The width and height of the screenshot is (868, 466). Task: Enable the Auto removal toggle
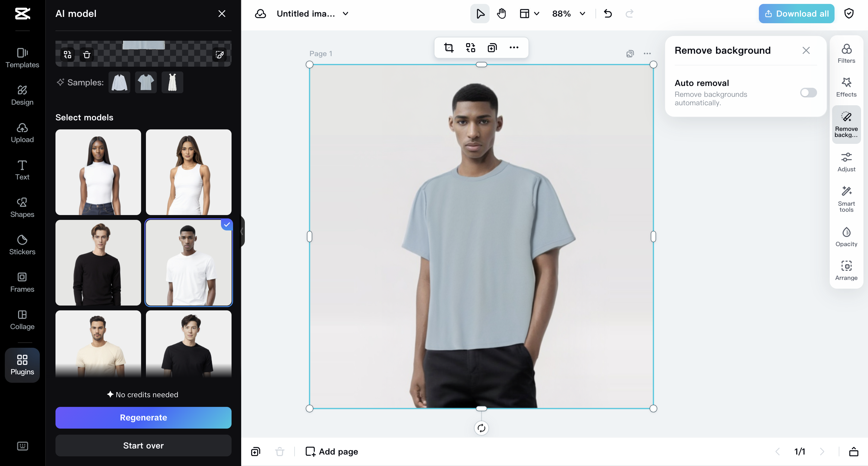coord(808,93)
